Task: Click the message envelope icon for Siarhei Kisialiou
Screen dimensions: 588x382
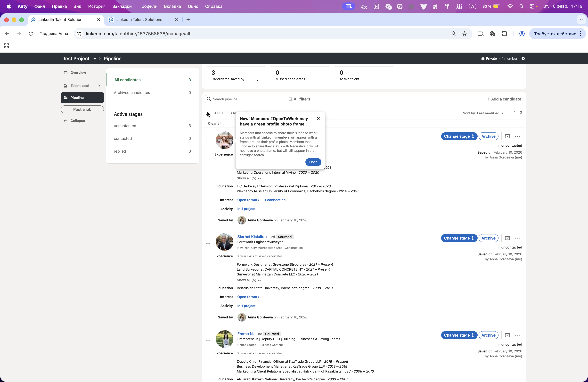Action: click(x=507, y=238)
